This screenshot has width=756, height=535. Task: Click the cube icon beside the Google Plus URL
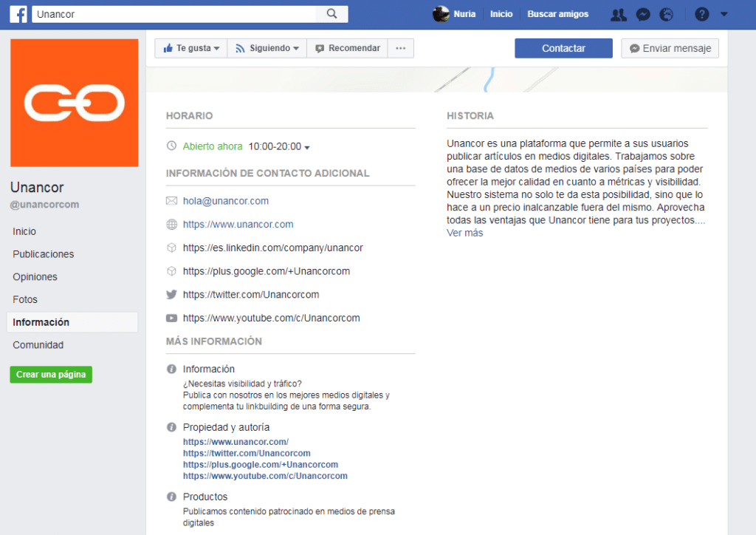[x=171, y=271]
